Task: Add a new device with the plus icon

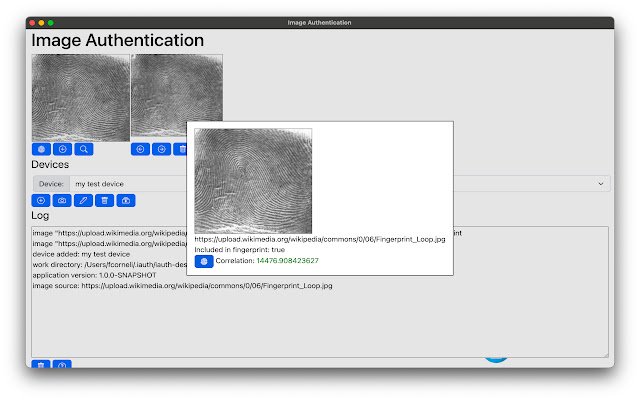Action: click(41, 200)
